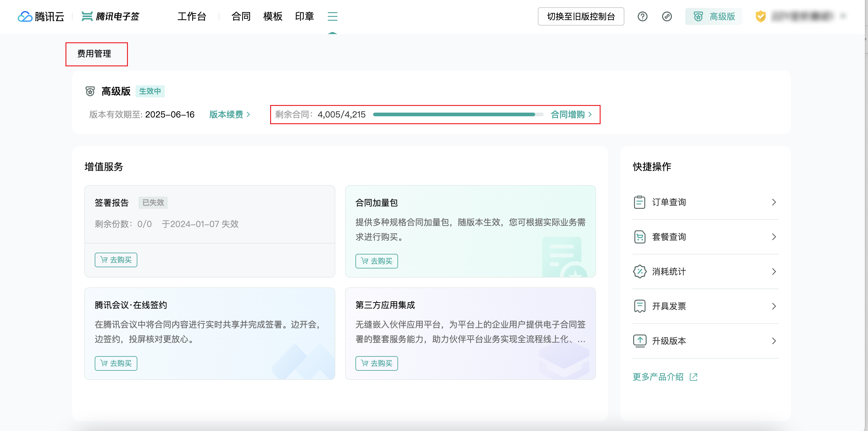Viewport: 868px width, 431px height.
Task: Click the Tencent Cloud logo
Action: 41,16
